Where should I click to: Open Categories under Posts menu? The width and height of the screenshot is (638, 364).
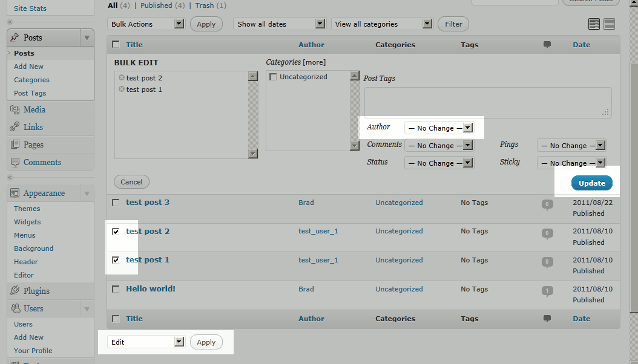pyautogui.click(x=31, y=80)
